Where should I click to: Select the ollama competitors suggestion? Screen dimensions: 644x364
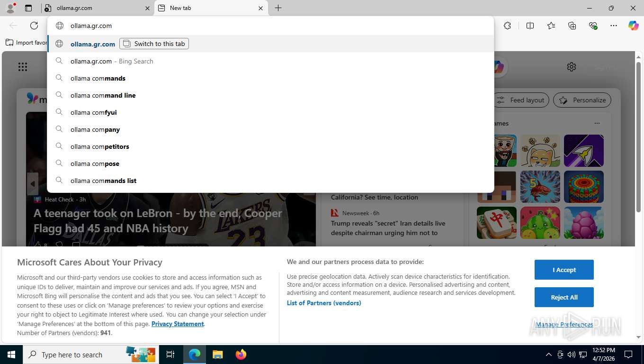[270, 146]
